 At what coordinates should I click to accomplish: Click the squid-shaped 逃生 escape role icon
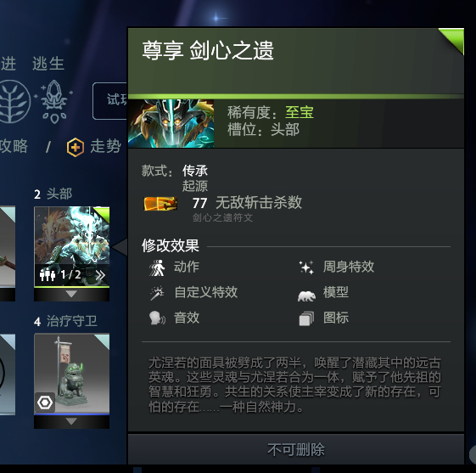[x=54, y=101]
